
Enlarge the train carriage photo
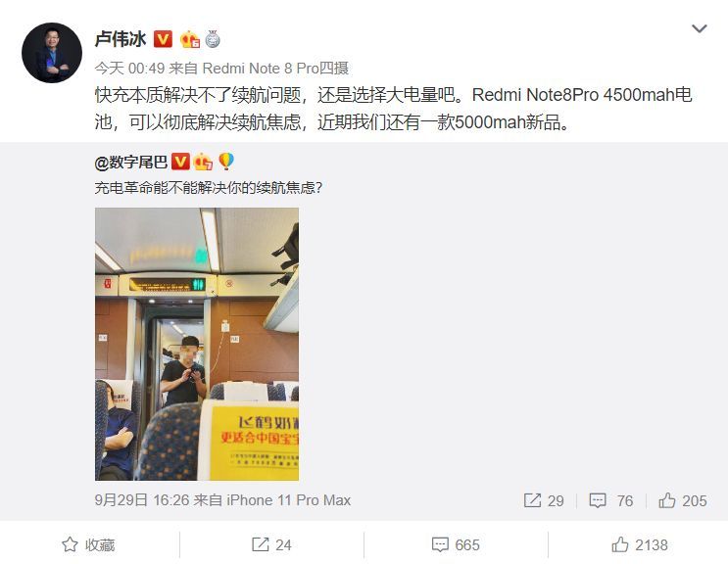[197, 344]
